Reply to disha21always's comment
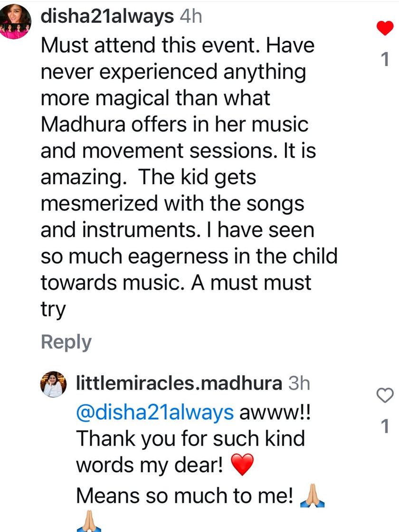The image size is (399, 532). pyautogui.click(x=66, y=342)
